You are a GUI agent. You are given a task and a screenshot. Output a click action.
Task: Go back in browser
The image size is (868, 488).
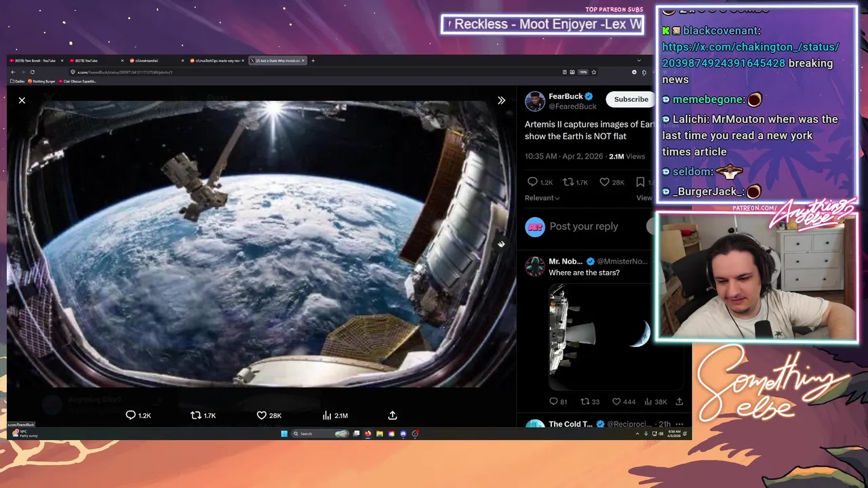[13, 72]
